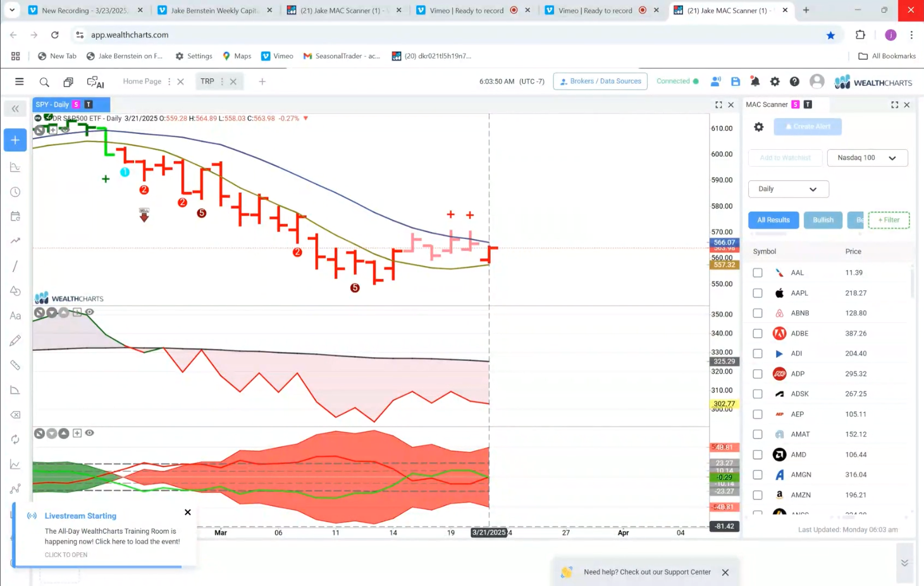Image resolution: width=924 pixels, height=586 pixels.
Task: Add a new workspace tab
Action: 262,82
